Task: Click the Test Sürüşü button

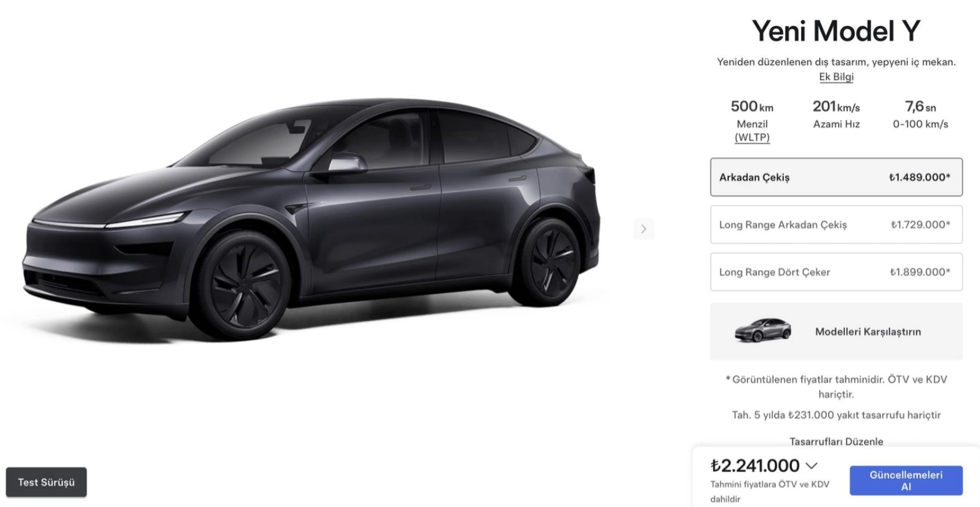Action: click(x=46, y=482)
